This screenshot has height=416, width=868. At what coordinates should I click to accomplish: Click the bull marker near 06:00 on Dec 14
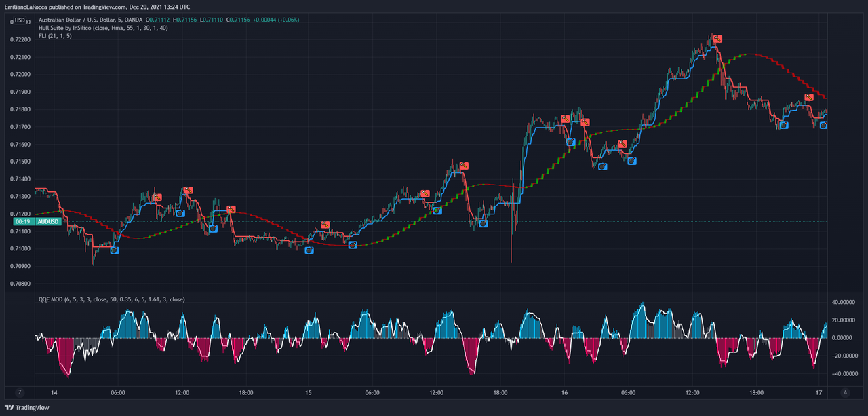pos(114,250)
